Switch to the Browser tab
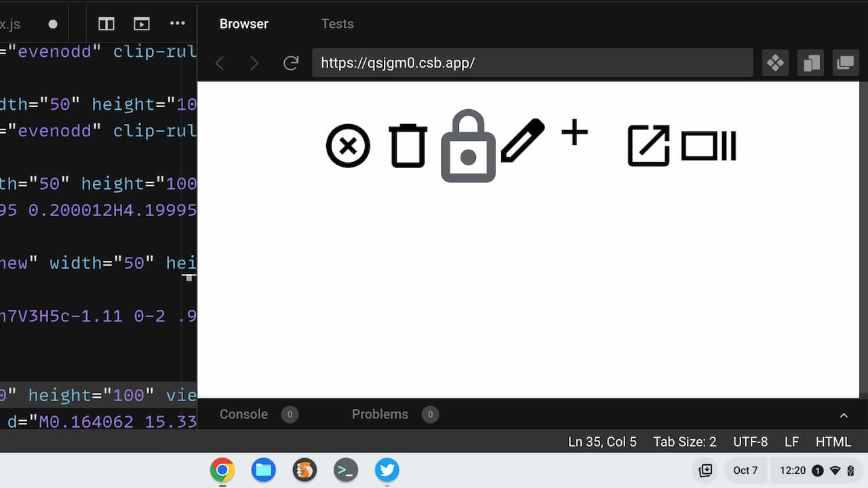Image resolution: width=868 pixels, height=488 pixels. pos(244,24)
